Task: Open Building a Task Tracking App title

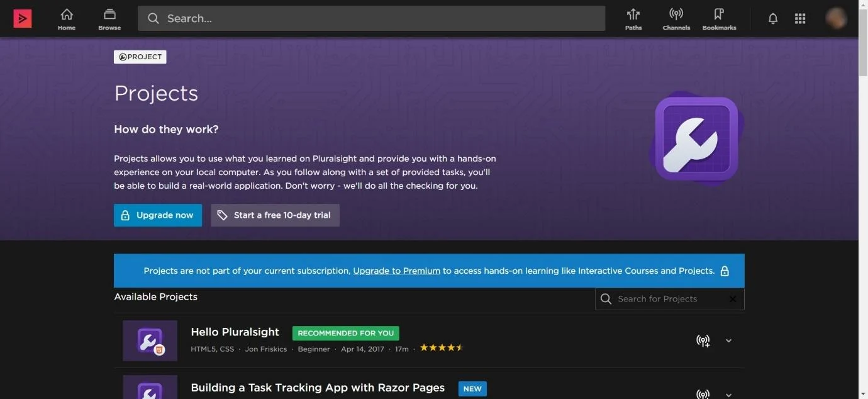Action: pos(318,388)
